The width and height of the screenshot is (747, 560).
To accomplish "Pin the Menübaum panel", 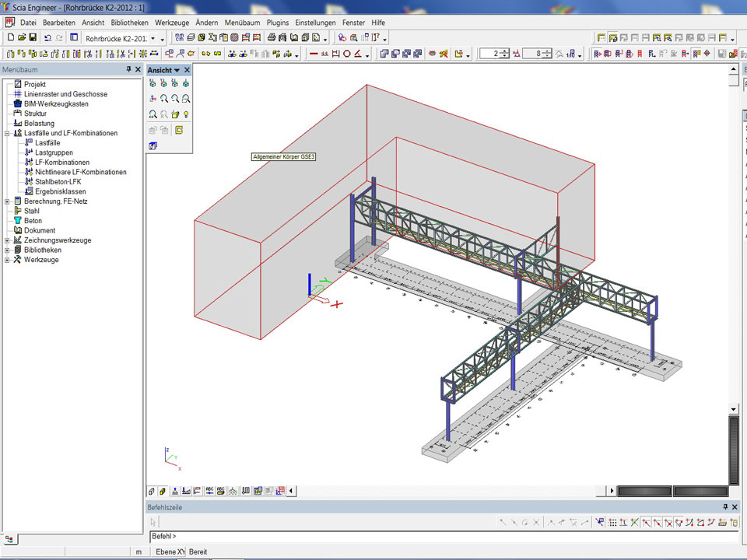I will tap(128, 70).
